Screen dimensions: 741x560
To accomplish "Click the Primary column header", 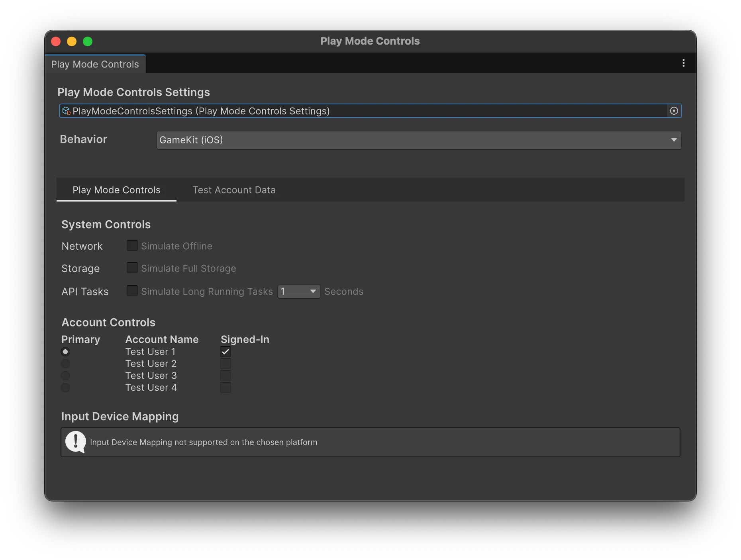I will [80, 339].
